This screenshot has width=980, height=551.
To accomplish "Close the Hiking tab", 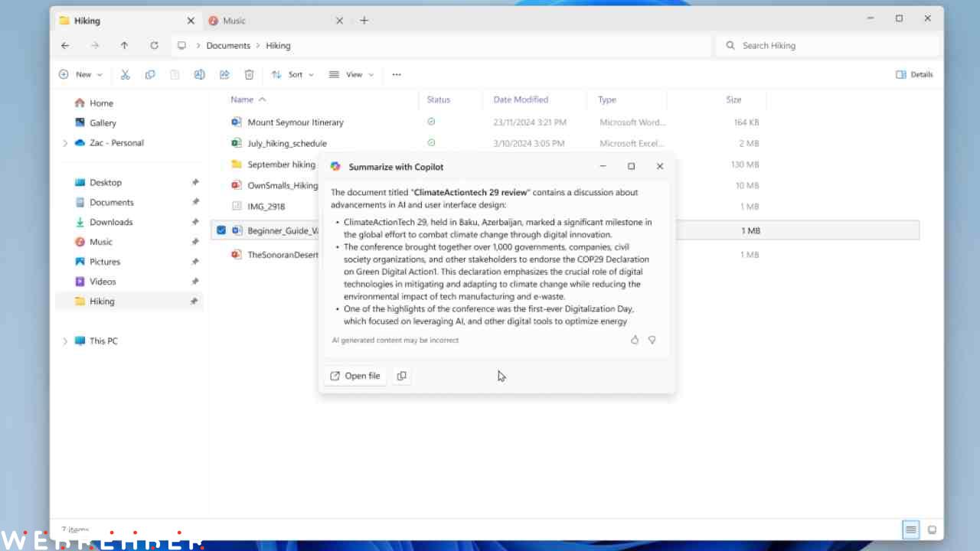I will point(191,21).
